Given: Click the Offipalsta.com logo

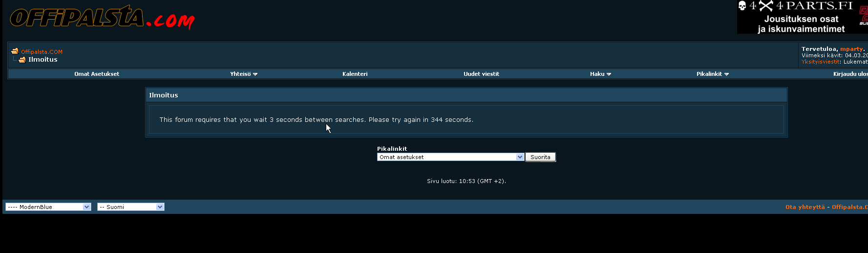Looking at the screenshot, I should click(x=102, y=18).
